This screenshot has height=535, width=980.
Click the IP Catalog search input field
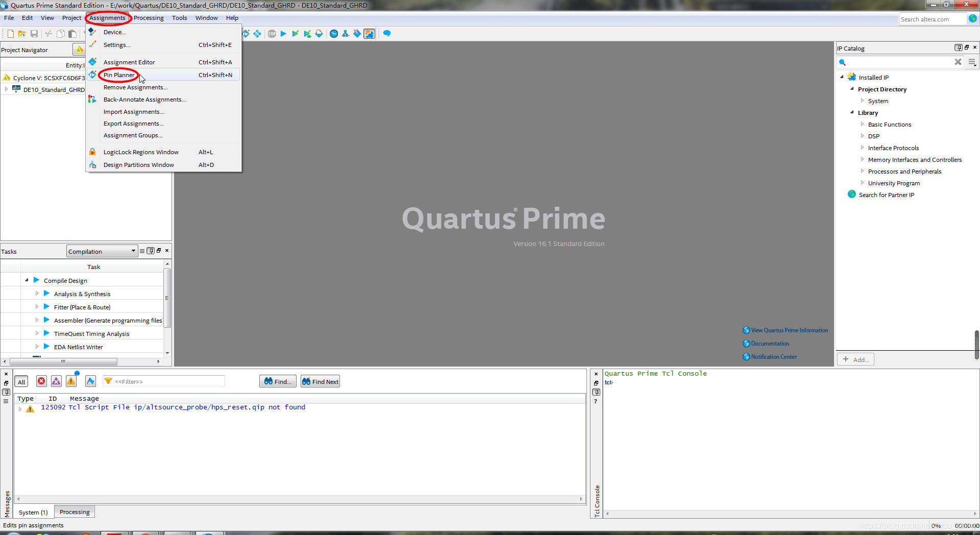tap(900, 62)
